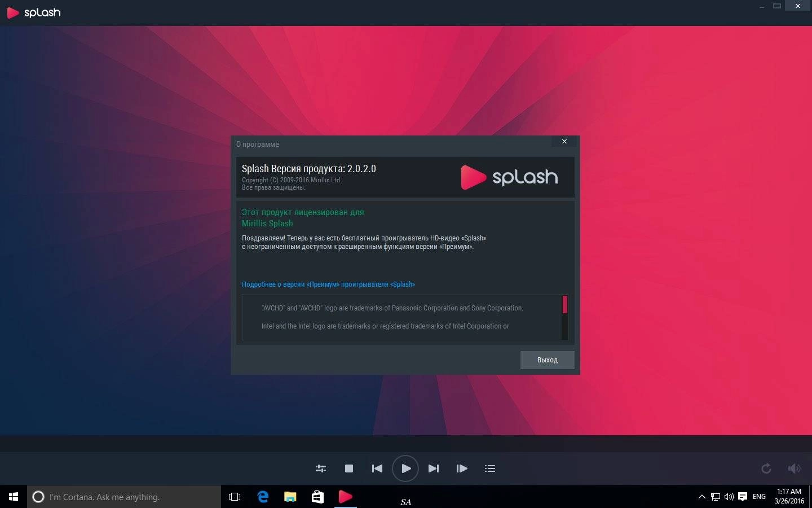812x508 pixels.
Task: Maximize the Splash window
Action: click(x=777, y=6)
